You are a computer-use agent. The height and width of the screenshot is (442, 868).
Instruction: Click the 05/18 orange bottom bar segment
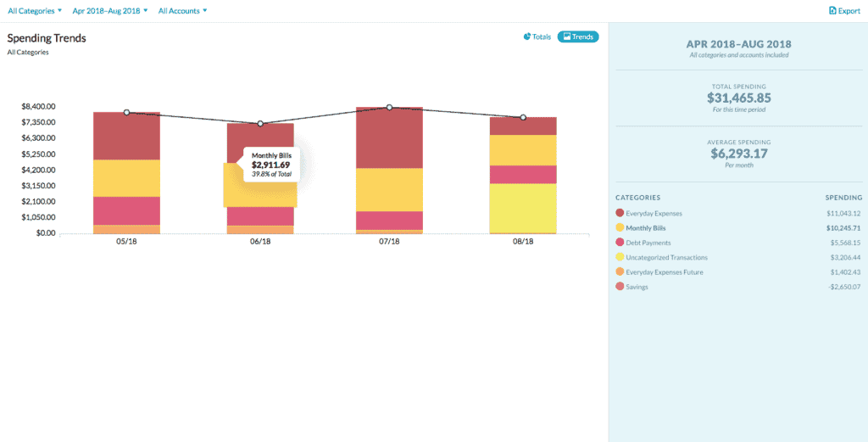[x=127, y=229]
